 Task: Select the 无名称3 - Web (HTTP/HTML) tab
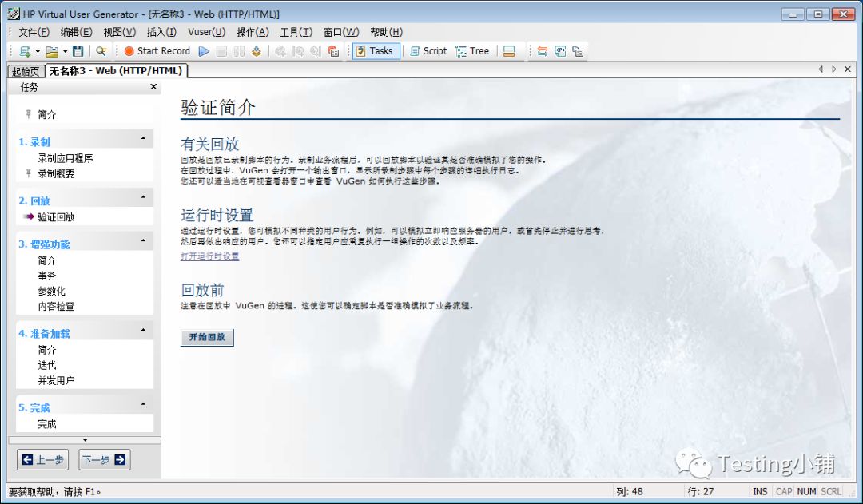[x=116, y=71]
